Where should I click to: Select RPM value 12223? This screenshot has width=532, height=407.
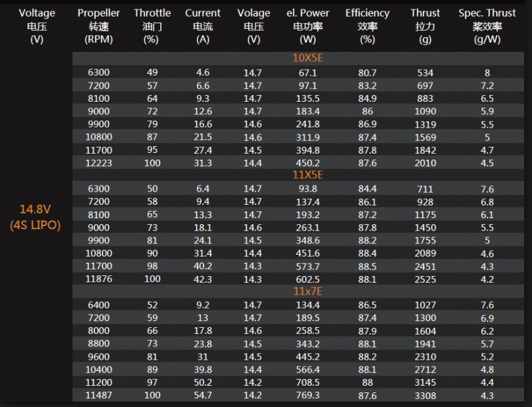pos(98,163)
